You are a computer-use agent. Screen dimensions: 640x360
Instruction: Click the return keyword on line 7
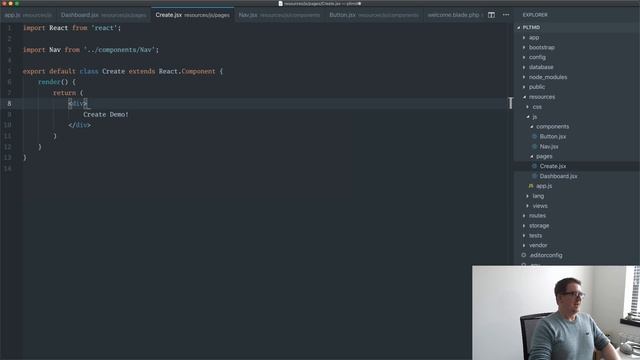click(64, 93)
